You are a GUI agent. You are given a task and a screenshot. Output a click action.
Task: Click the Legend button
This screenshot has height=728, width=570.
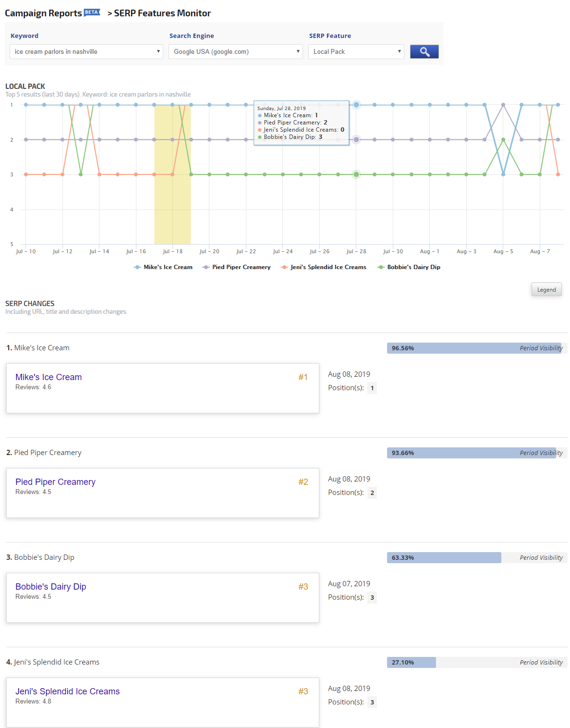[546, 290]
